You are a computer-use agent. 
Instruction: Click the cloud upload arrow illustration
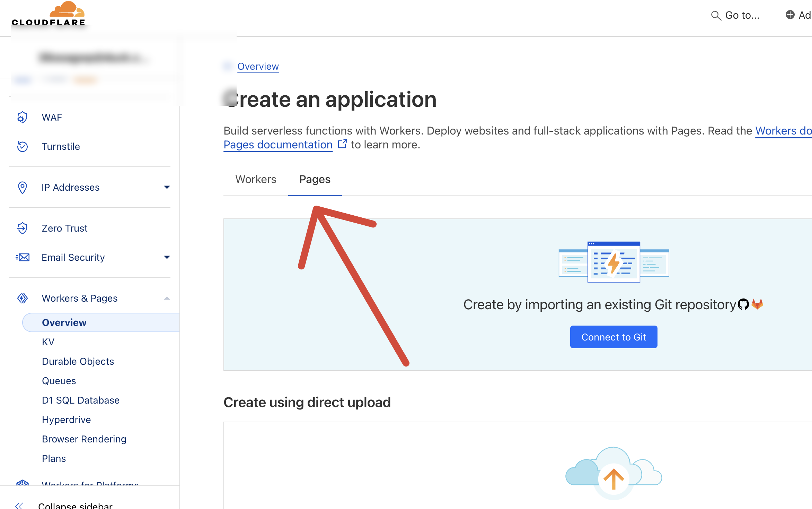pyautogui.click(x=614, y=478)
